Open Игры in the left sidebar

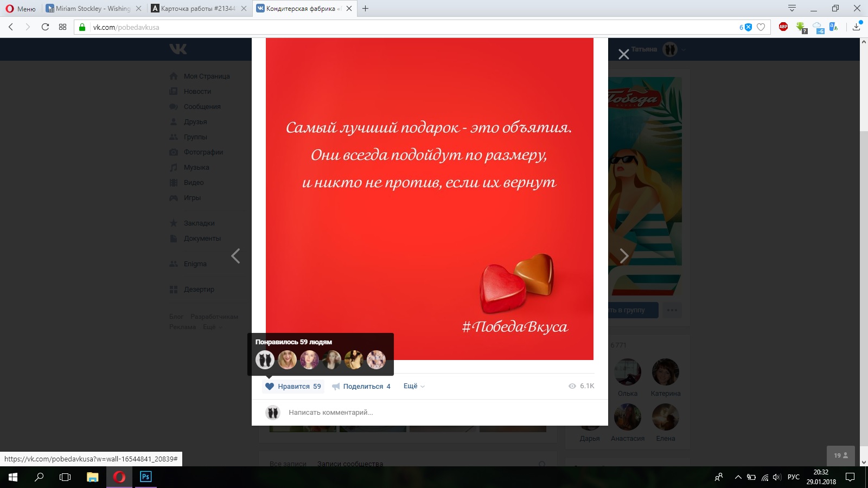pos(192,198)
